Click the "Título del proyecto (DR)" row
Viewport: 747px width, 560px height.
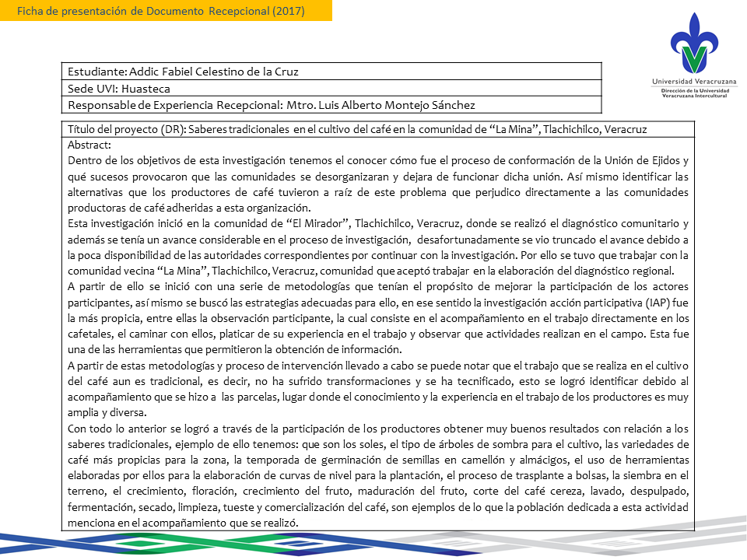tap(358, 128)
